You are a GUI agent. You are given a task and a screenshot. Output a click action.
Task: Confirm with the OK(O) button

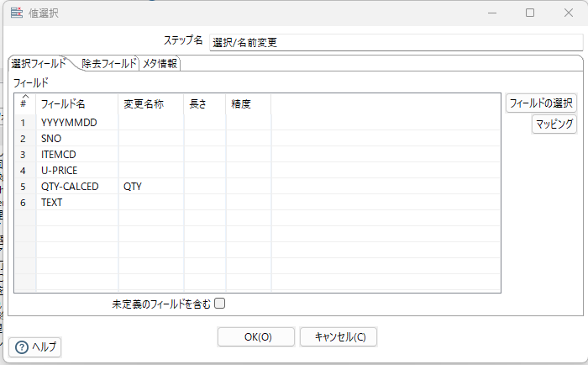(256, 337)
